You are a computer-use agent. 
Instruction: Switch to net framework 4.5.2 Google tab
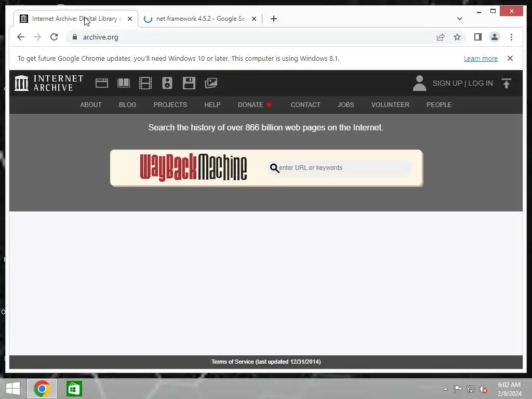click(x=200, y=19)
